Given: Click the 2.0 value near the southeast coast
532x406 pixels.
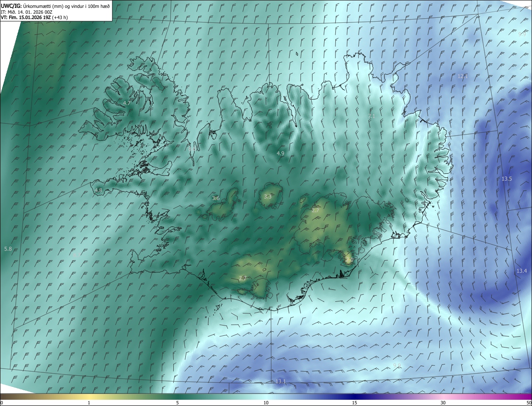Looking at the screenshot, I should pos(349,260).
